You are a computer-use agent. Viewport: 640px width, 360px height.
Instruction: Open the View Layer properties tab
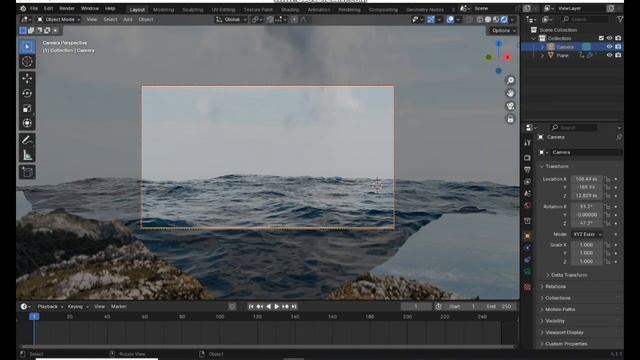pos(527,182)
